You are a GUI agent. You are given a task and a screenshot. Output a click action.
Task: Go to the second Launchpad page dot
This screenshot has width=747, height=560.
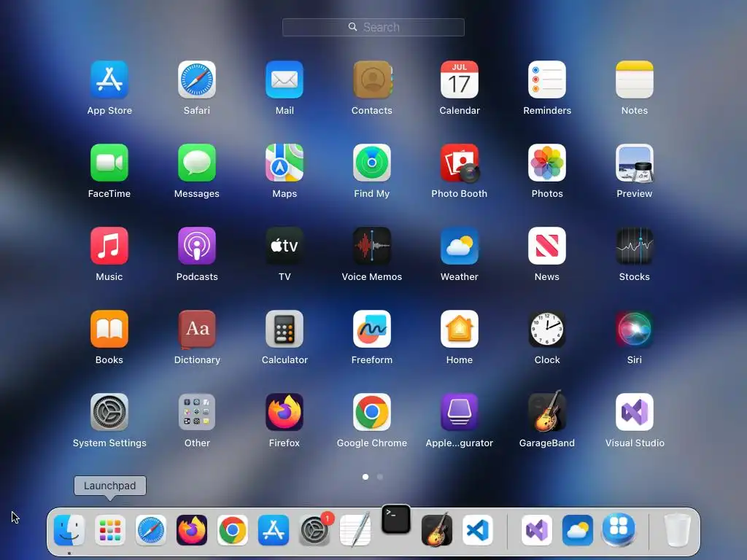(379, 477)
